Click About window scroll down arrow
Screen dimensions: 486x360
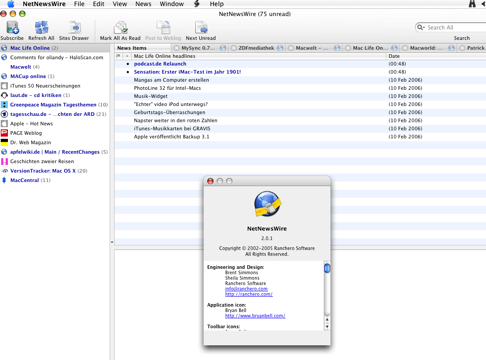(327, 326)
